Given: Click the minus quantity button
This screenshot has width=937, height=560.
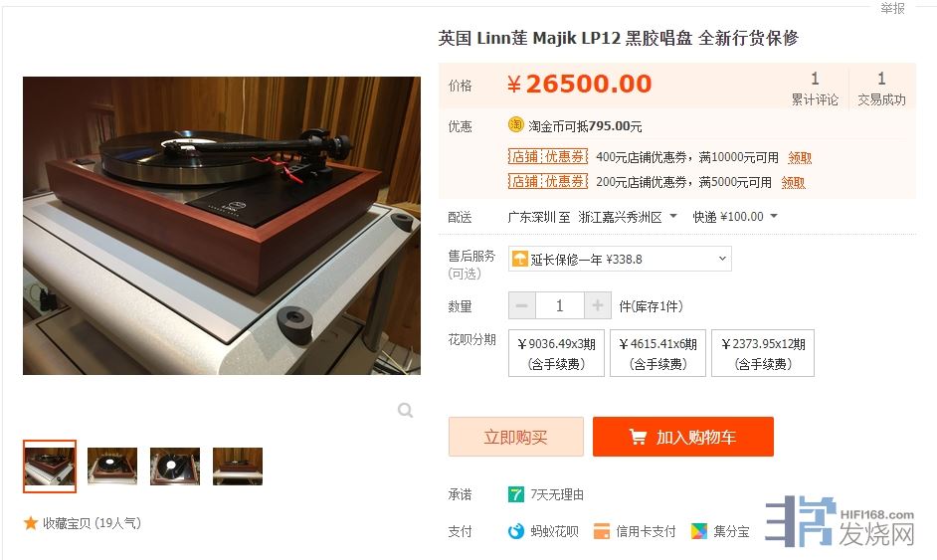Looking at the screenshot, I should coord(522,306).
